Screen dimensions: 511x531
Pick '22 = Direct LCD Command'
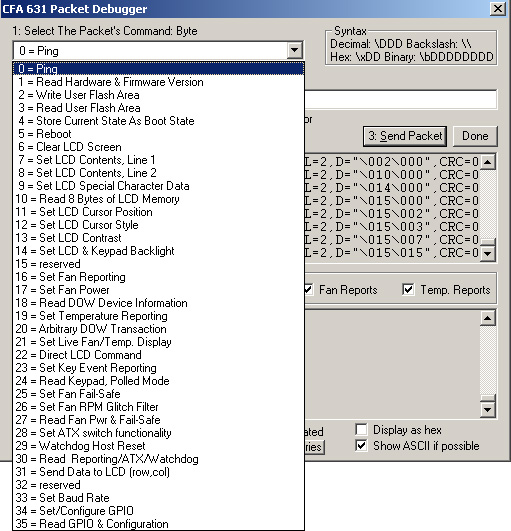pyautogui.click(x=158, y=355)
